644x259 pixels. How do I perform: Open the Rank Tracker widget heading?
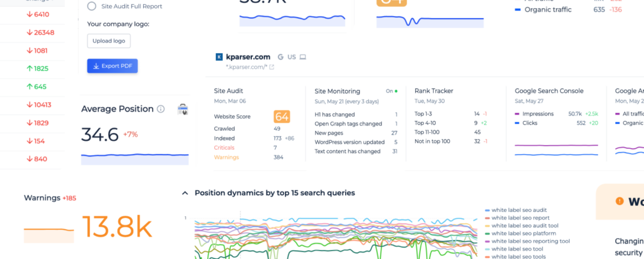coord(434,91)
